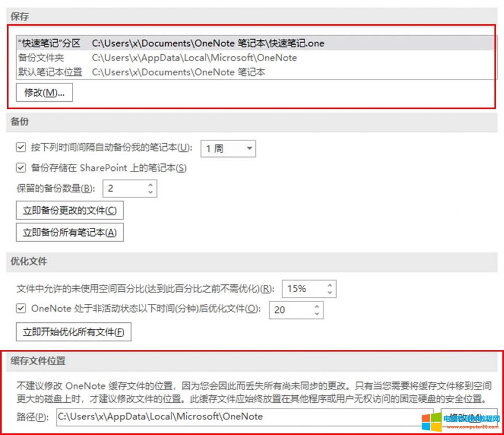This screenshot has width=504, height=435.
Task: Decrease the 20 minute inactivity value
Action: pos(316,313)
